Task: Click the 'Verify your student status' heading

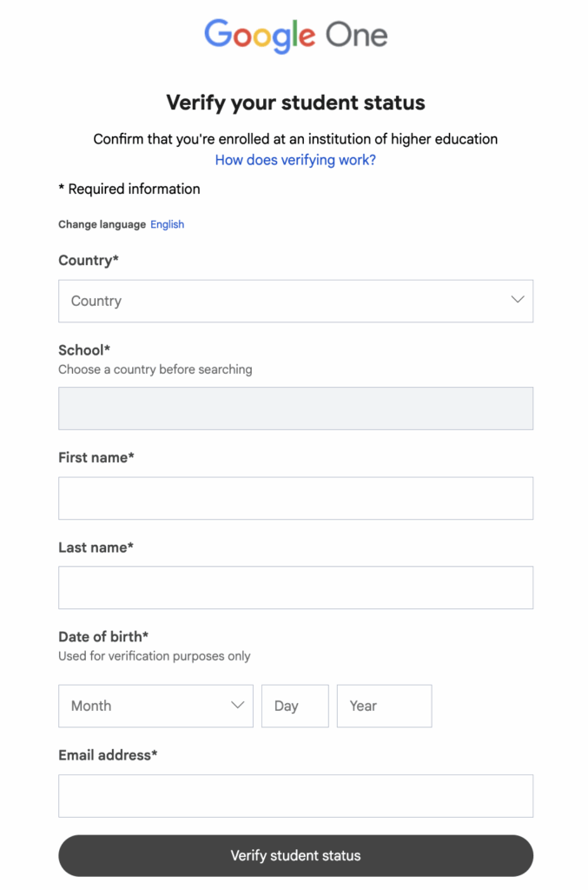Action: tap(295, 103)
